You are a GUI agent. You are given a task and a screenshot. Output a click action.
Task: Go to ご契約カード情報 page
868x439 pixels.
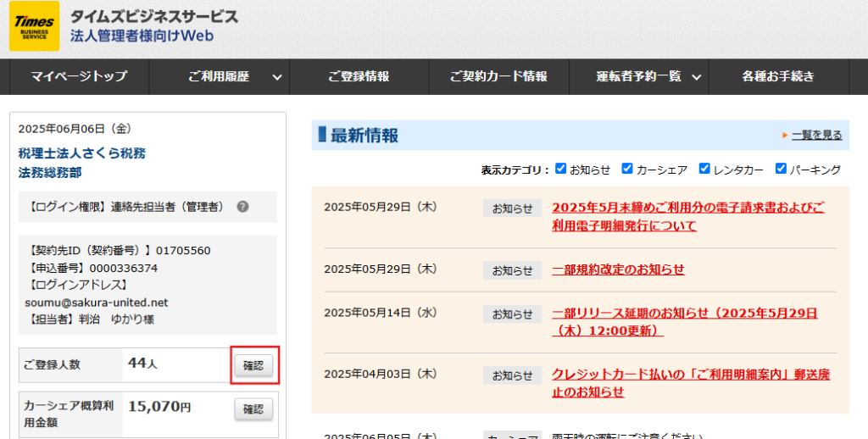tap(498, 76)
